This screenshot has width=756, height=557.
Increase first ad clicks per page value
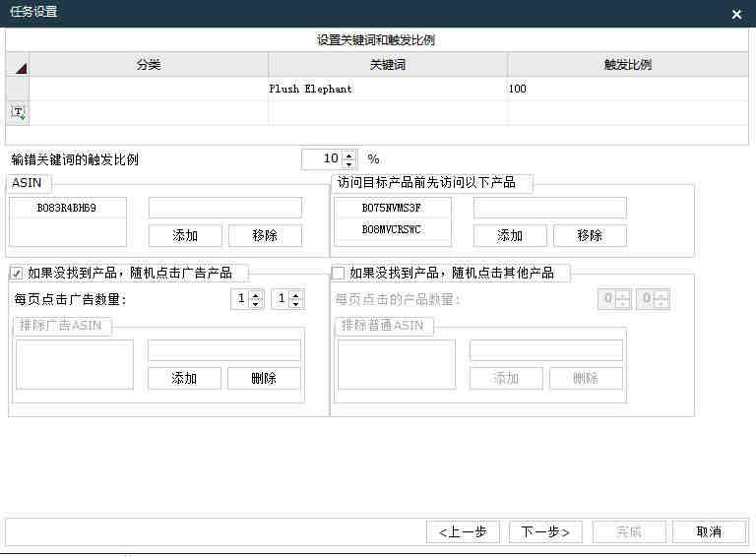(256, 295)
